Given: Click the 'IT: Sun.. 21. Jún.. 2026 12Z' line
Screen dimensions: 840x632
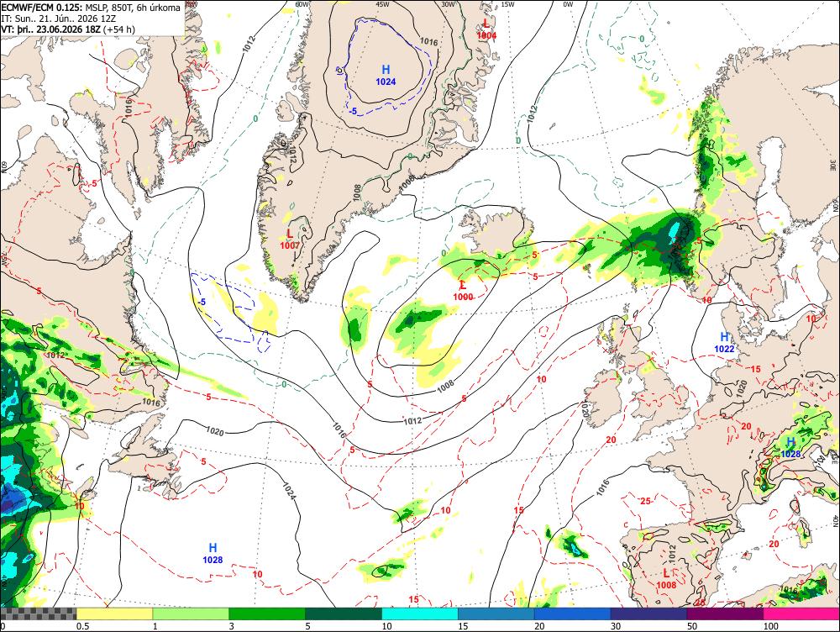Looking at the screenshot, I should pos(59,18).
